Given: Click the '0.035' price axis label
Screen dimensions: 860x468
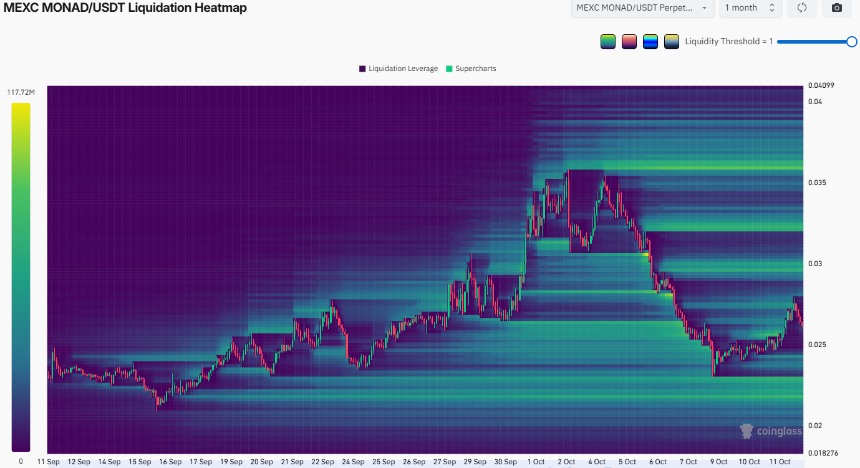Looking at the screenshot, I should 816,183.
